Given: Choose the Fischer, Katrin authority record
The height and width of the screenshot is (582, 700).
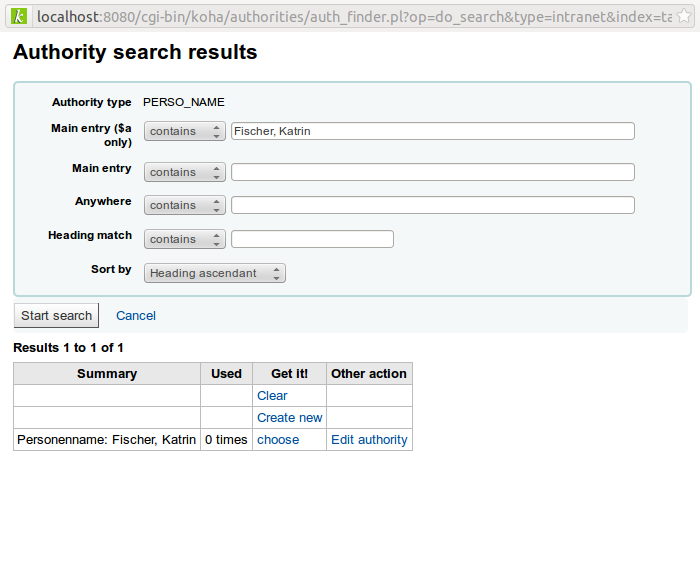Looking at the screenshot, I should tap(278, 440).
